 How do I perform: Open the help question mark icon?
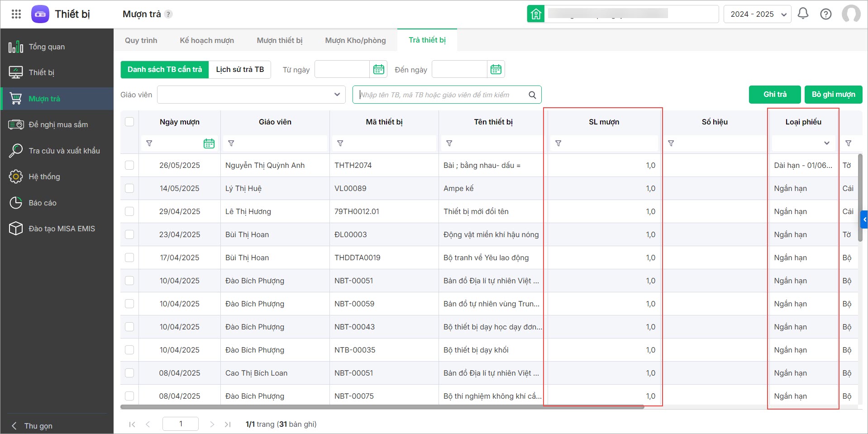click(825, 14)
